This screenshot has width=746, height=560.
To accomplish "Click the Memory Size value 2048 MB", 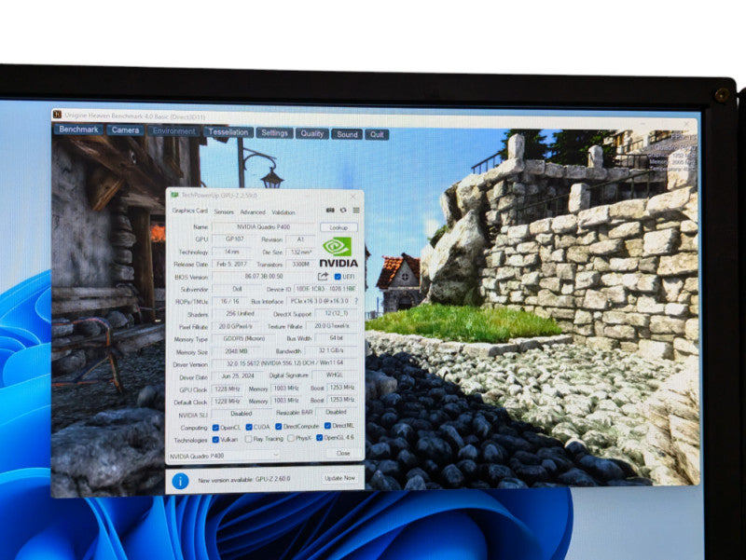I will coord(237,351).
